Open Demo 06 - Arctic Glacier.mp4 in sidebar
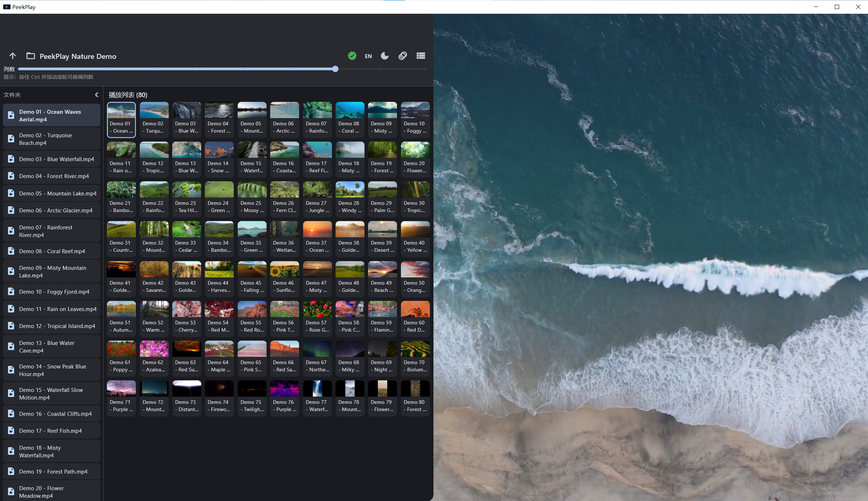The width and height of the screenshot is (868, 501). [x=52, y=211]
